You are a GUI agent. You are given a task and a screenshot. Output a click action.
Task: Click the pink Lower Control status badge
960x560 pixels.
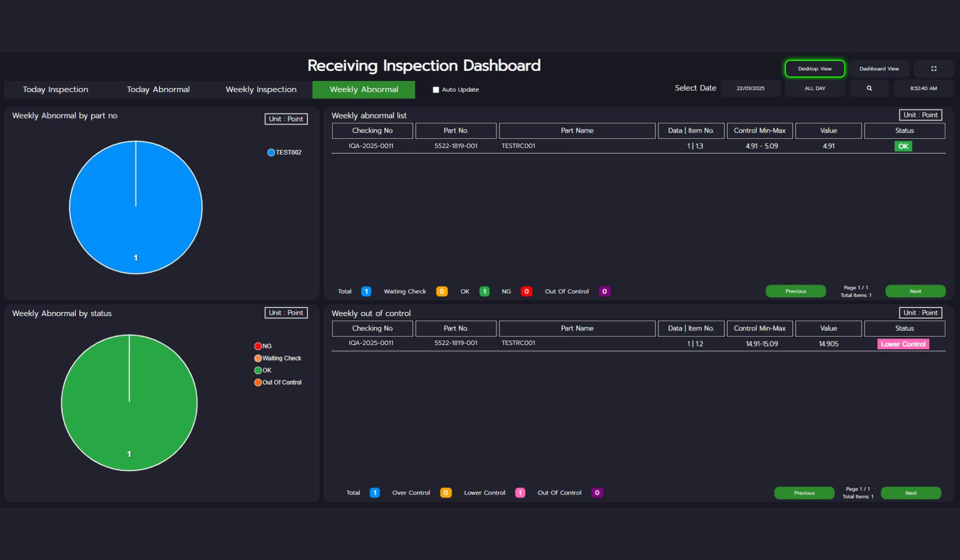click(903, 344)
